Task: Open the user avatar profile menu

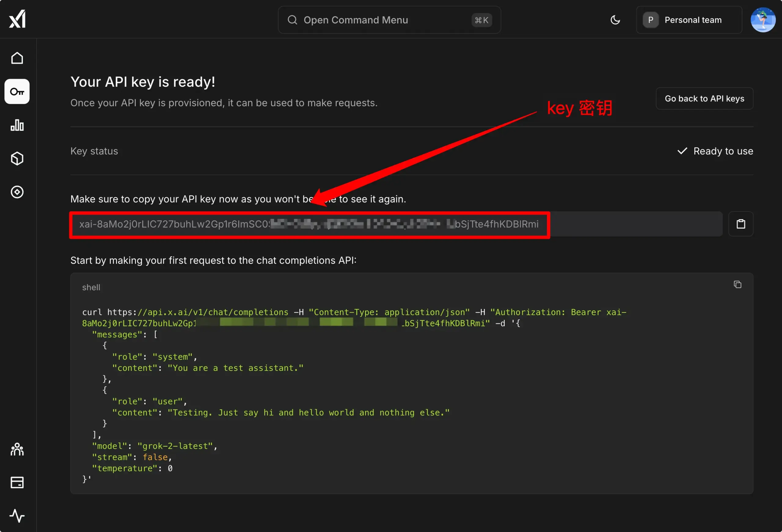Action: 763,20
